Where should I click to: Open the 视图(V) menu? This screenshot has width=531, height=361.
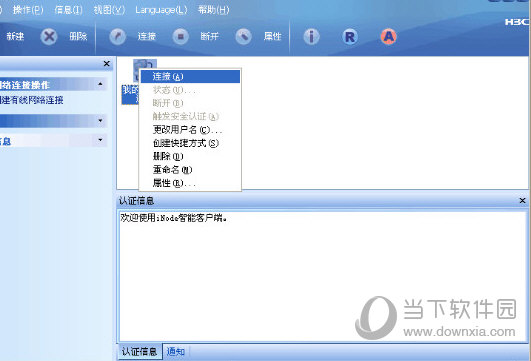109,10
